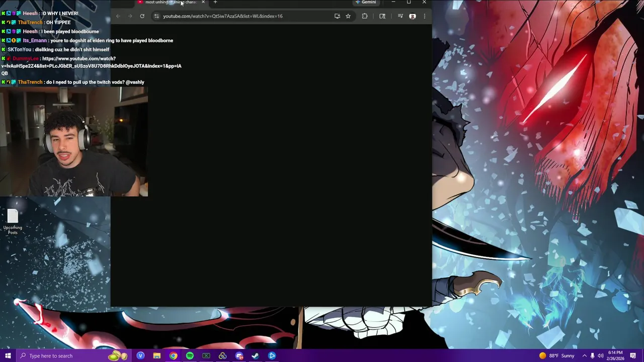This screenshot has width=644, height=362.
Task: Go back using Chrome's back arrow
Action: click(x=118, y=16)
